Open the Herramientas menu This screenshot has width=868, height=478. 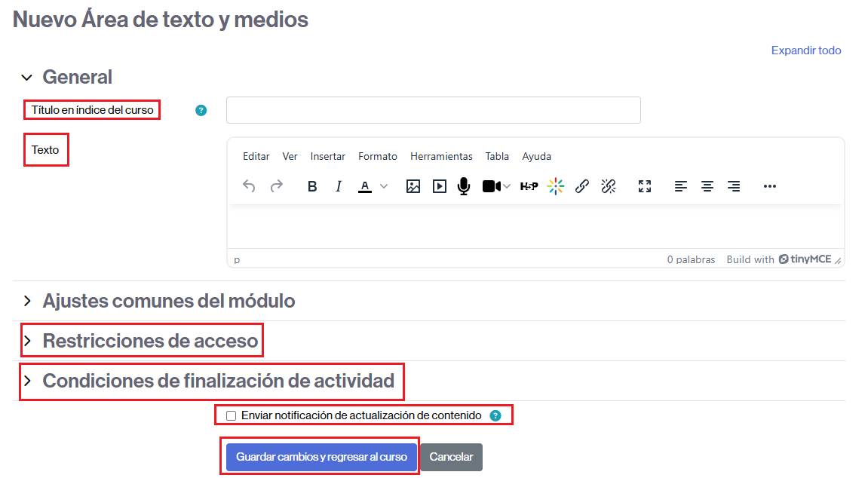[x=441, y=157]
